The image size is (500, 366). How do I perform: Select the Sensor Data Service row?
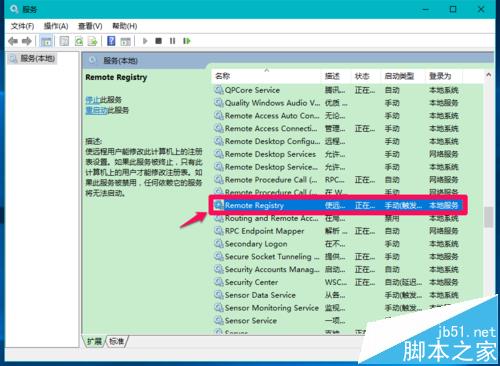click(337, 295)
